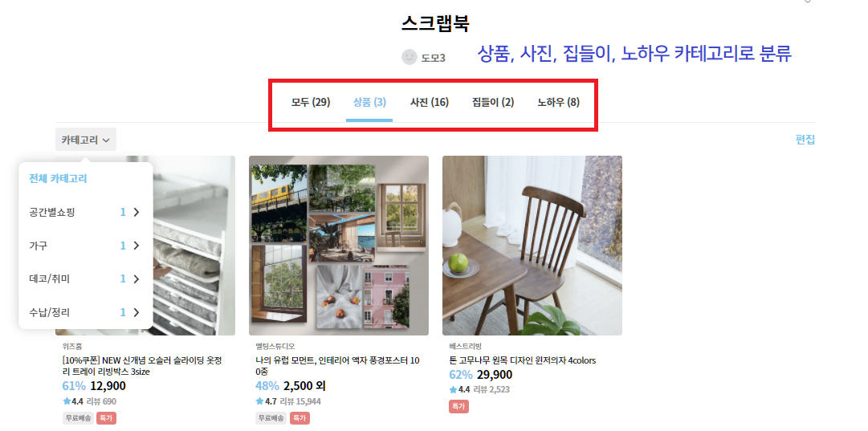Switch to the 모두 (29) tab

pos(311,103)
